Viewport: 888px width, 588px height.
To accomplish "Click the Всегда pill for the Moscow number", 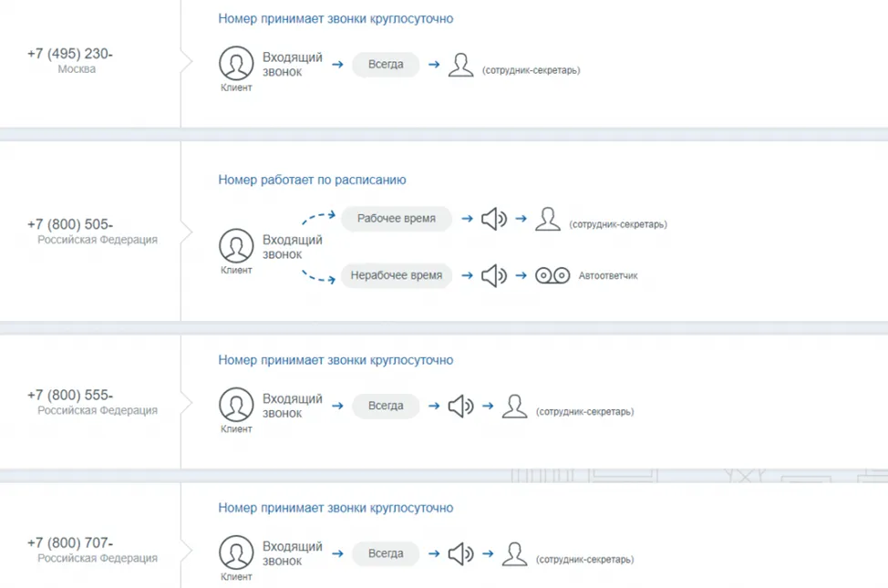I will point(386,65).
